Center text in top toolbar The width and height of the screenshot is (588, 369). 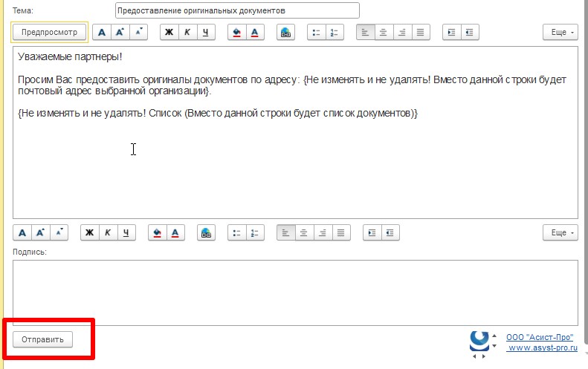coord(384,32)
